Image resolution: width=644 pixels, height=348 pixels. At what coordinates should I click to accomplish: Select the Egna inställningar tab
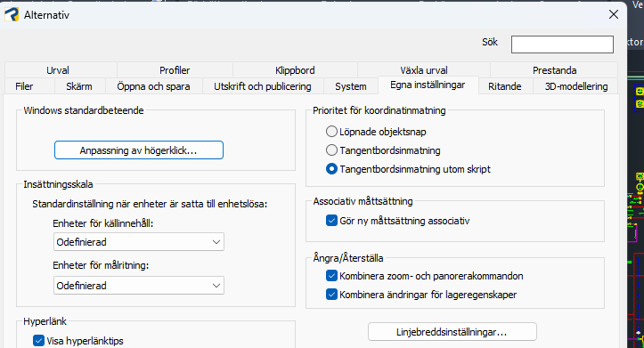(428, 85)
